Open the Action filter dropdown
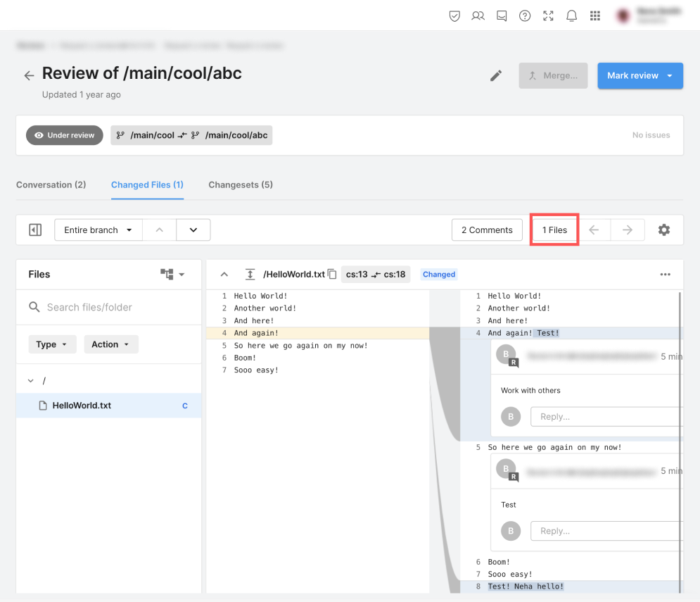700x602 pixels. click(110, 344)
